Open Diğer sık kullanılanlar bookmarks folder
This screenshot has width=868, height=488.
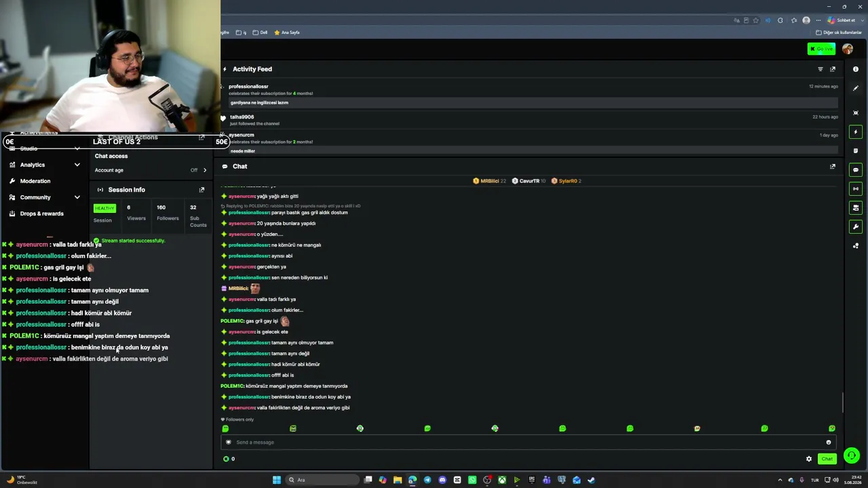[x=838, y=33]
